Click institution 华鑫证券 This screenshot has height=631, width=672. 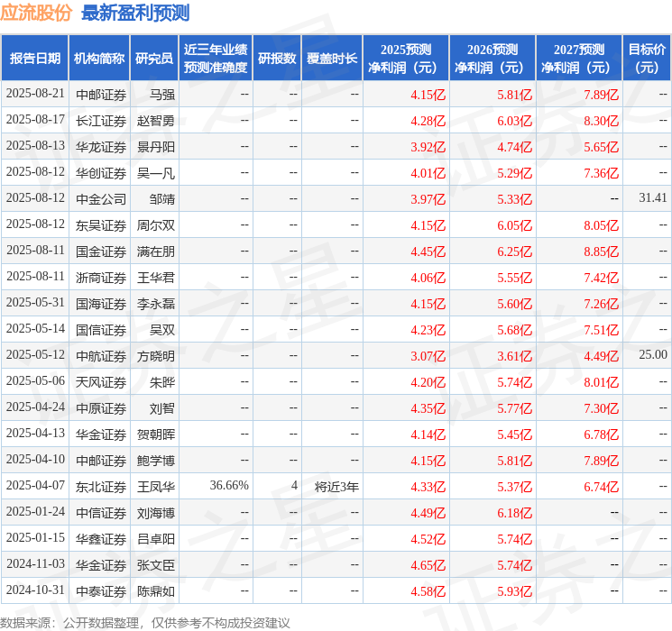click(101, 539)
